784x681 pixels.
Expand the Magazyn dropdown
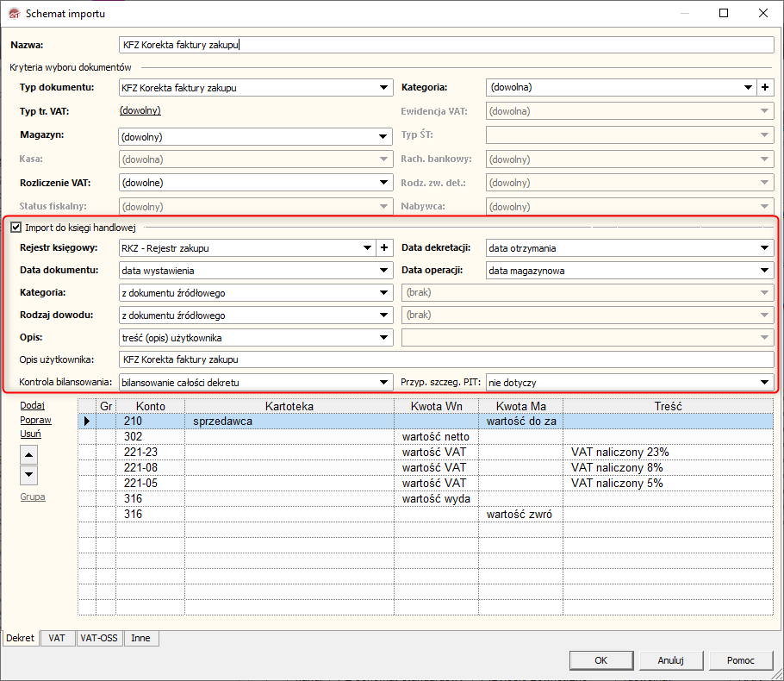[383, 136]
